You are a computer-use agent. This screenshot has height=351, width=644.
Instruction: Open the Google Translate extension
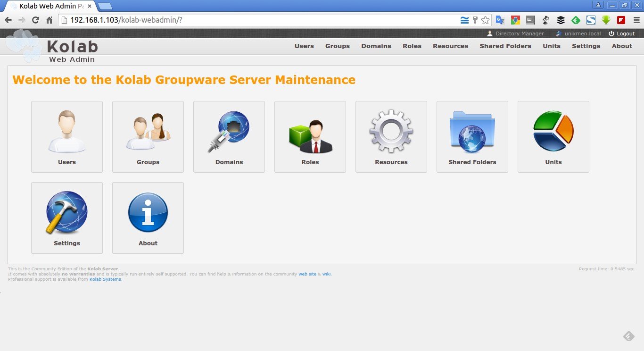click(500, 20)
